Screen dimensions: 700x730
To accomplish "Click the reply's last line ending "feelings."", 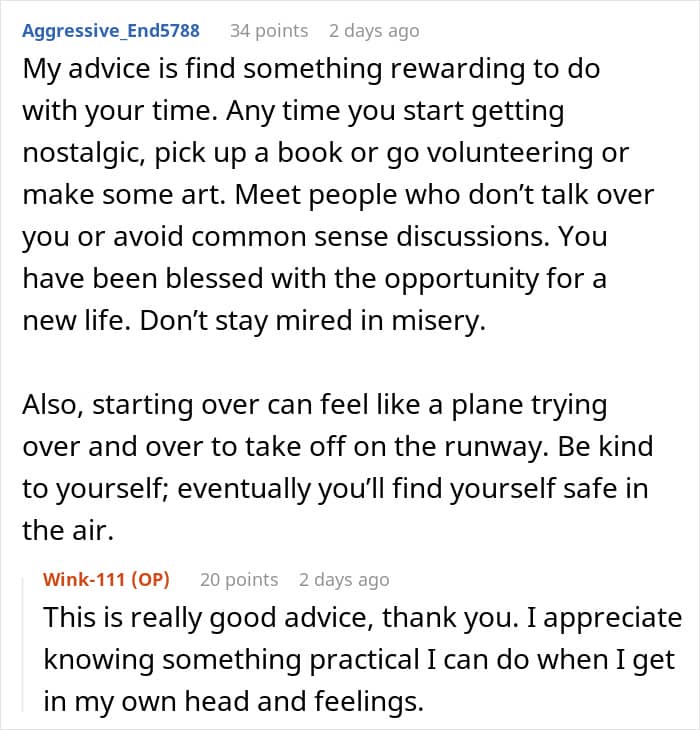I will point(235,702).
